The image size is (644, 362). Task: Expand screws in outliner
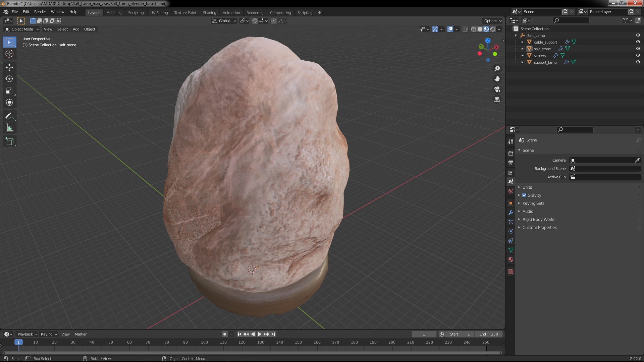click(x=522, y=55)
